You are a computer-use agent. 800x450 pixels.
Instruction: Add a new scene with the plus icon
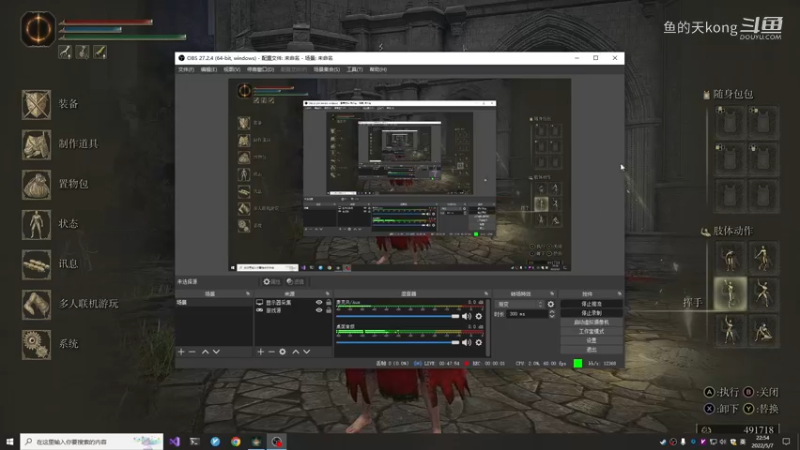tap(181, 352)
